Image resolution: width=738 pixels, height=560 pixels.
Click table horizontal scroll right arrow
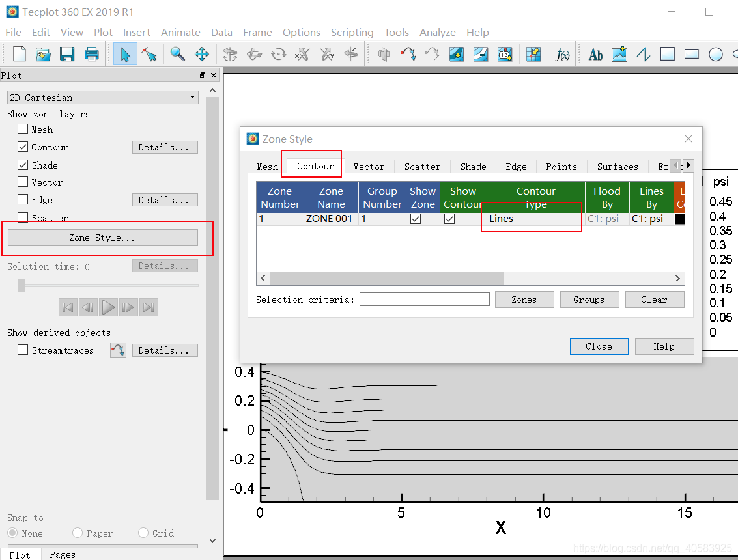678,279
